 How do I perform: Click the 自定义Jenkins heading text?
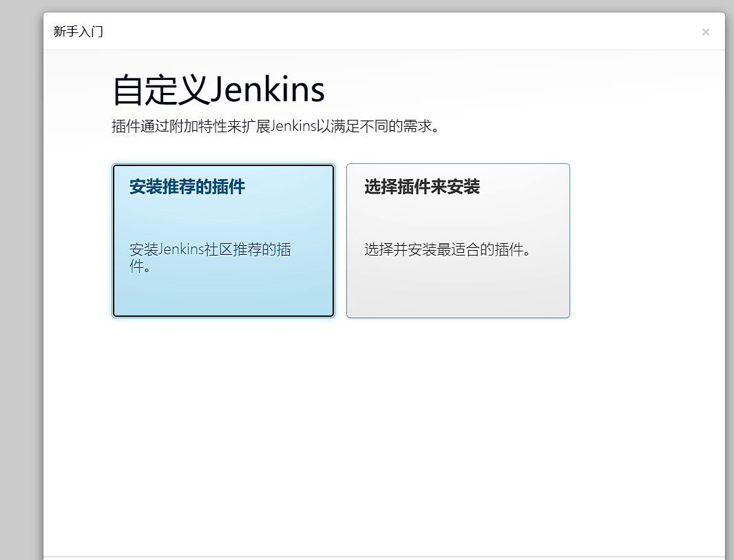pos(218,89)
